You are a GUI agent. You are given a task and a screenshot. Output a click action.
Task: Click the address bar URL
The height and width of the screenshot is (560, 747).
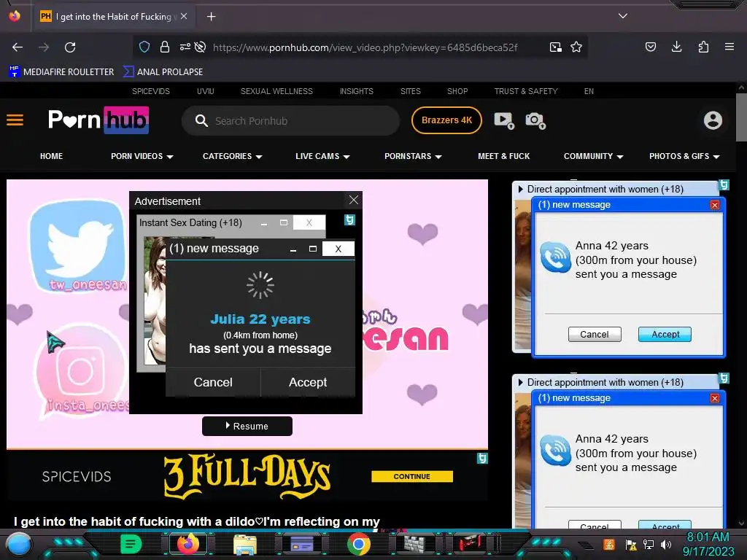coord(365,47)
